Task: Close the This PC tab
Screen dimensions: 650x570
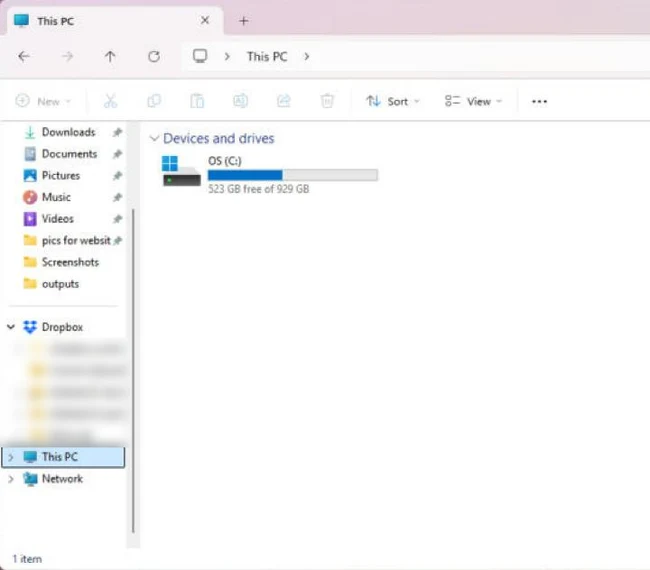Action: [205, 20]
